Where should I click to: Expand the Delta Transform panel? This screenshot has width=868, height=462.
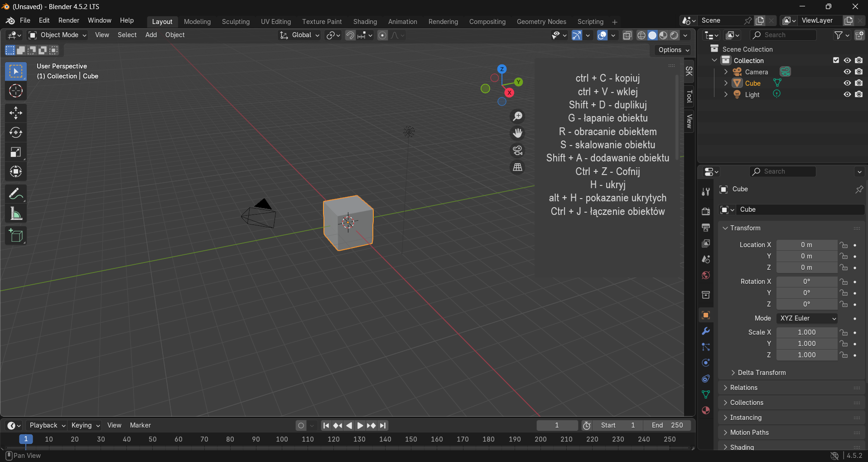click(x=762, y=373)
